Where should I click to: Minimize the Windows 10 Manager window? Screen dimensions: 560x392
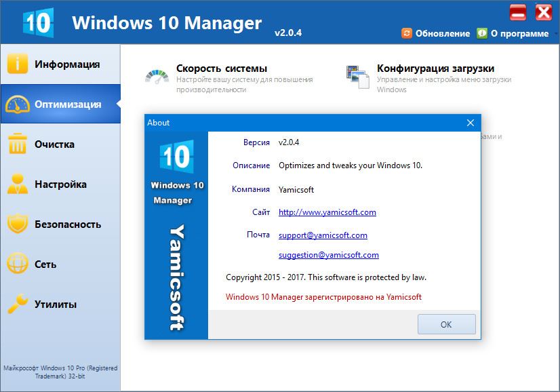tap(518, 13)
